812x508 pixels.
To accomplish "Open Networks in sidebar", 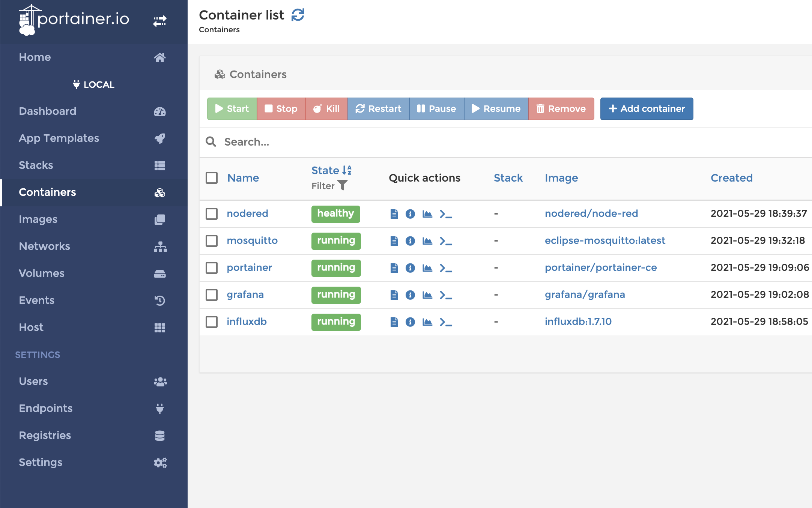I will 94,246.
